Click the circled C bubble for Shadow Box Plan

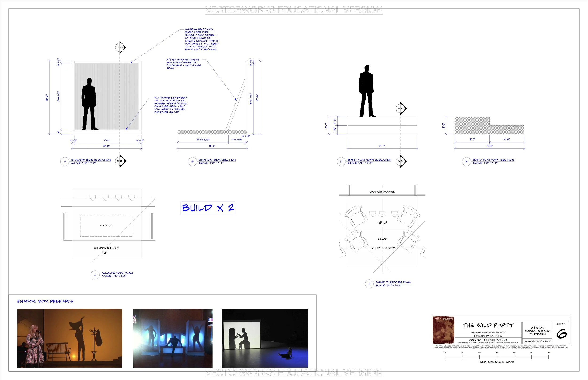point(95,275)
